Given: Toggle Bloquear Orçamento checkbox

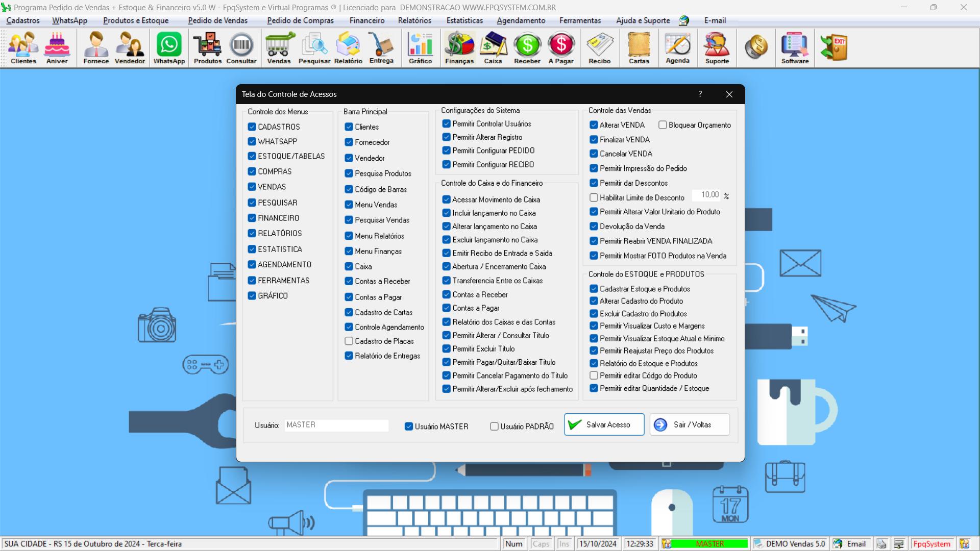Looking at the screenshot, I should (x=663, y=124).
